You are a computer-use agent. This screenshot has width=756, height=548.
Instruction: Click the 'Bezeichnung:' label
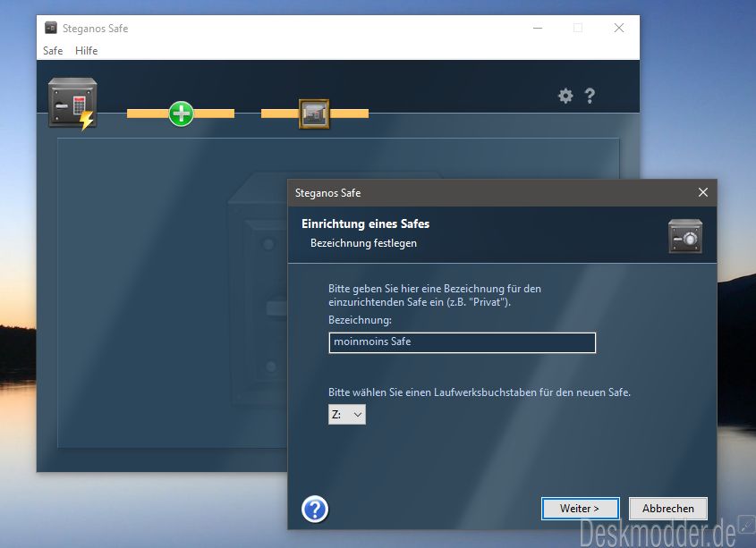(360, 319)
